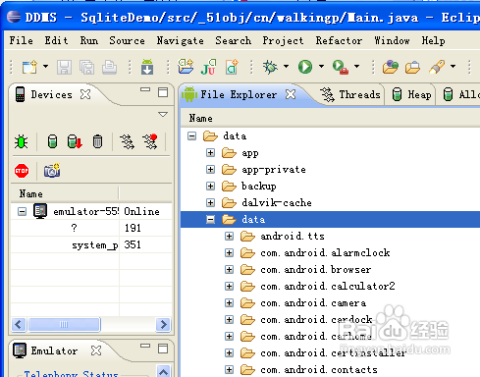This screenshot has width=480, height=377.
Task: Click the New Android project icon
Action: (x=186, y=66)
